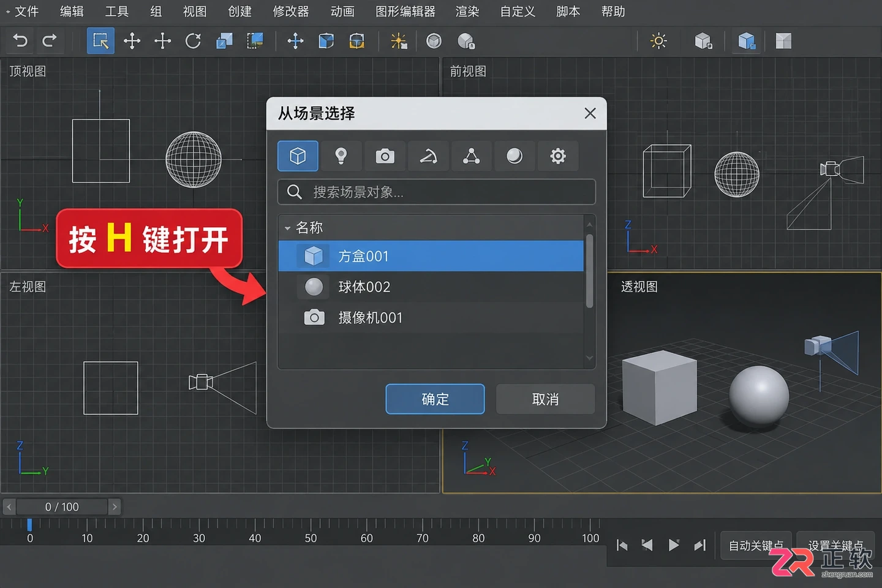882x588 pixels.
Task: Select 方盒001 in the object list
Action: (431, 256)
